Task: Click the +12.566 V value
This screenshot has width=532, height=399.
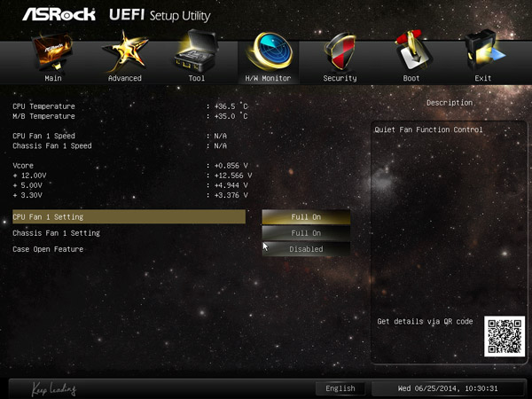Action: click(x=232, y=176)
